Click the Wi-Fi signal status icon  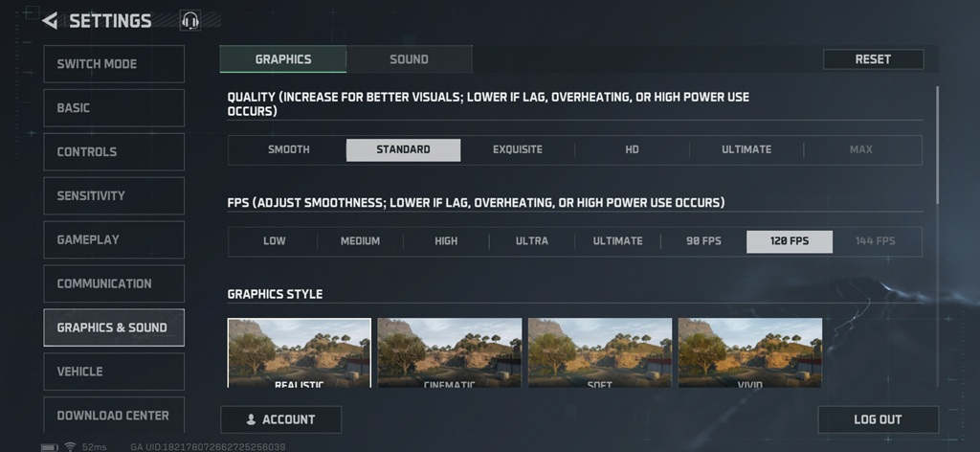(x=70, y=446)
